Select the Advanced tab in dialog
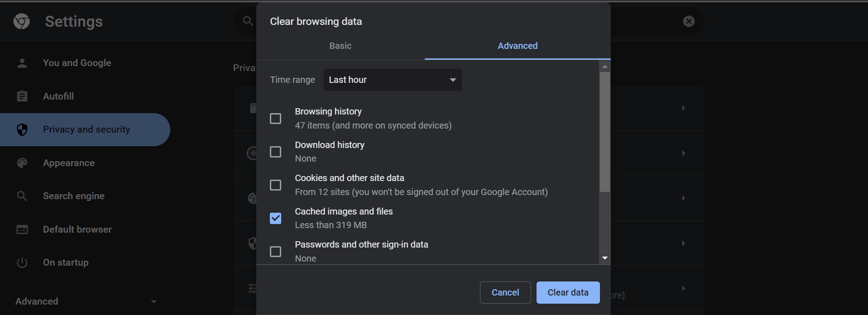This screenshot has height=315, width=868. point(518,46)
